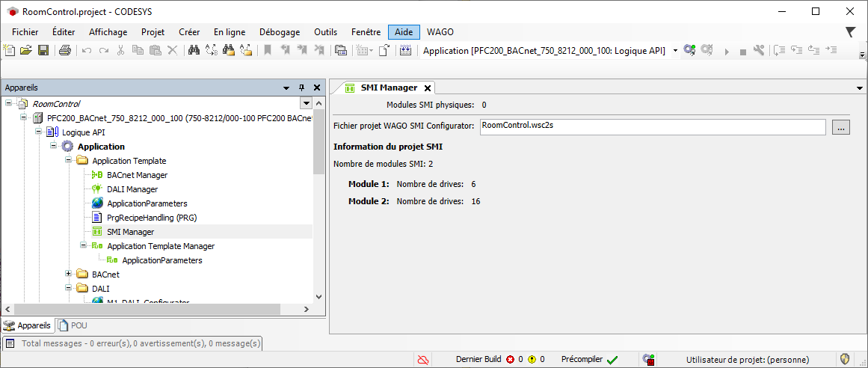The image size is (868, 368).
Task: Switch to the Appareils tab
Action: [x=28, y=325]
